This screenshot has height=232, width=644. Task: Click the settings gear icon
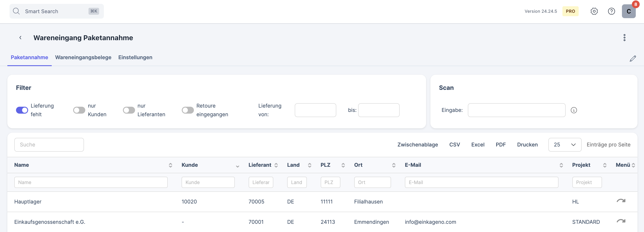click(x=594, y=11)
